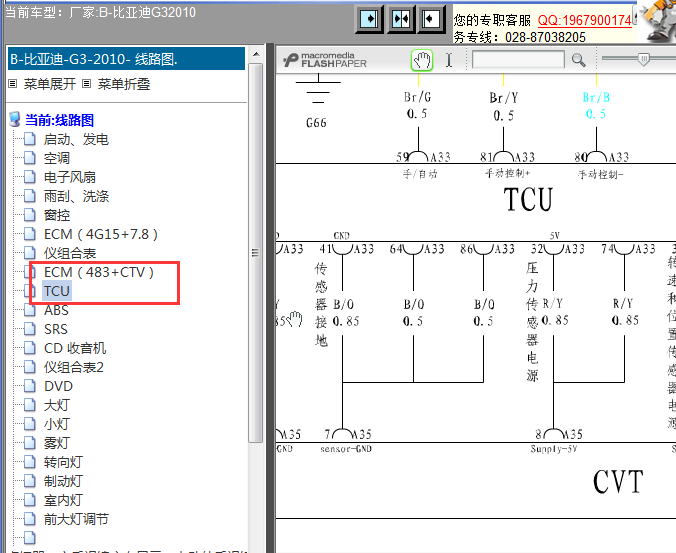Open the ABS diagram
The image size is (676, 553).
pyautogui.click(x=56, y=310)
